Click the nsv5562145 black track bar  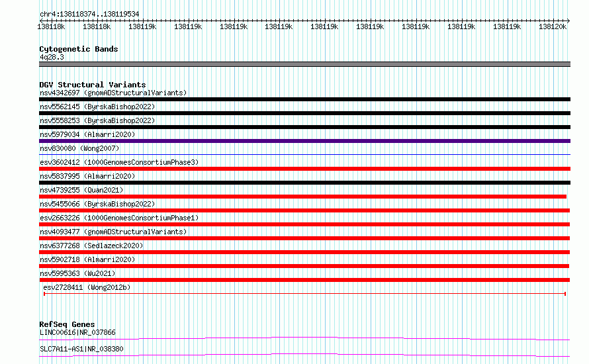tap(304, 113)
